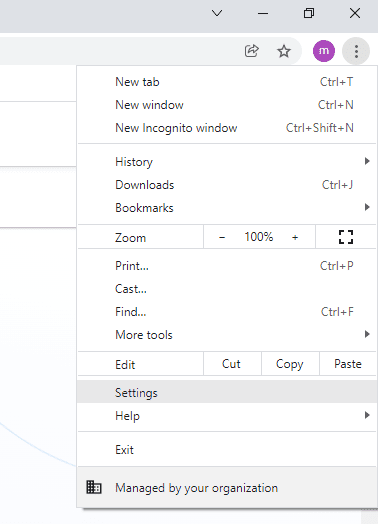Click the Zoom label in the menu
The image size is (378, 524).
coord(130,238)
